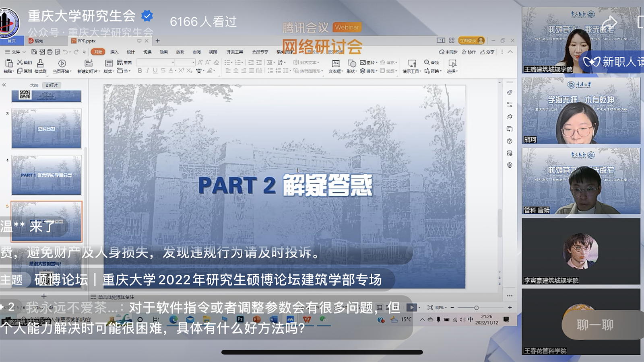Click the zoom in plus button
Viewport: 644px width, 362px height.
click(x=510, y=308)
